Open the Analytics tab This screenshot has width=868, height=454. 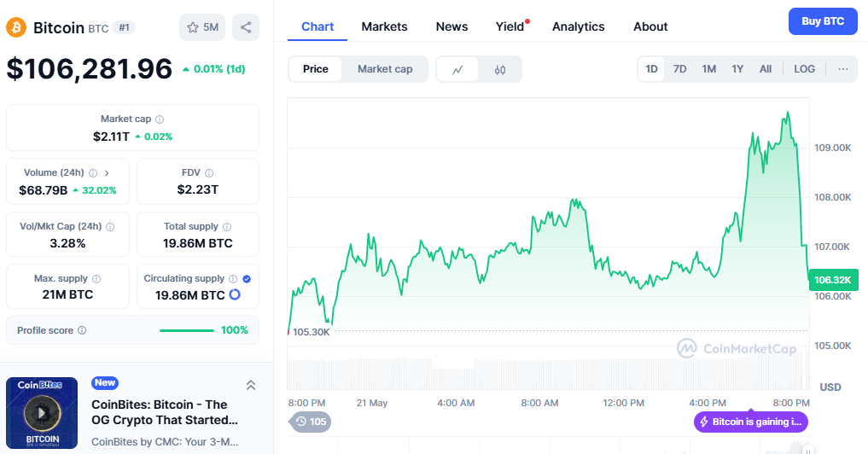pyautogui.click(x=578, y=26)
